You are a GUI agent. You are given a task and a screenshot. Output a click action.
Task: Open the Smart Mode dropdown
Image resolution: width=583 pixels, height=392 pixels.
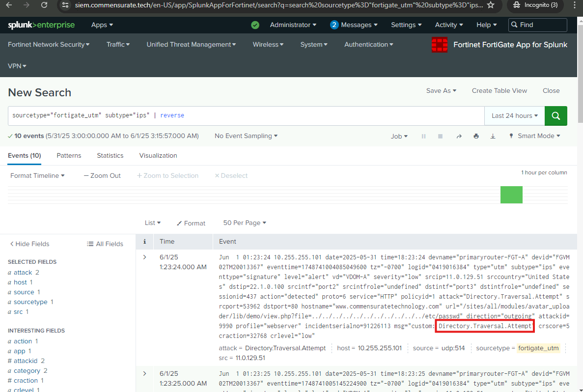tap(535, 136)
